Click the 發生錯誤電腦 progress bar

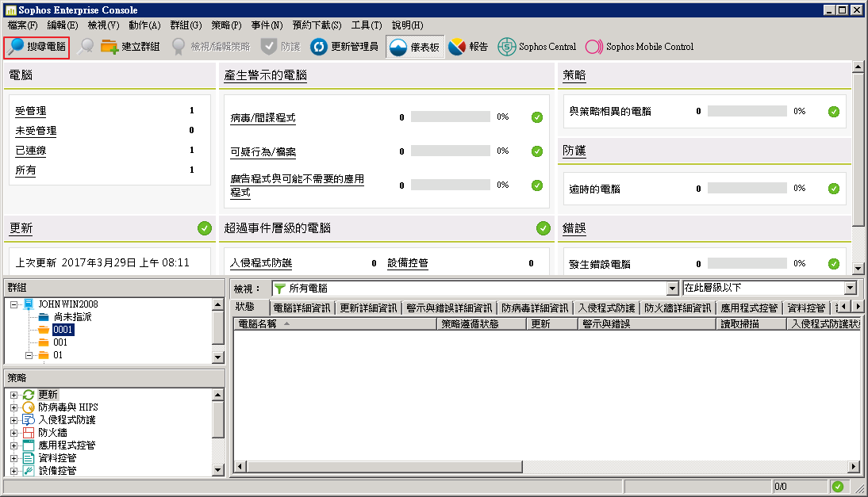(747, 264)
